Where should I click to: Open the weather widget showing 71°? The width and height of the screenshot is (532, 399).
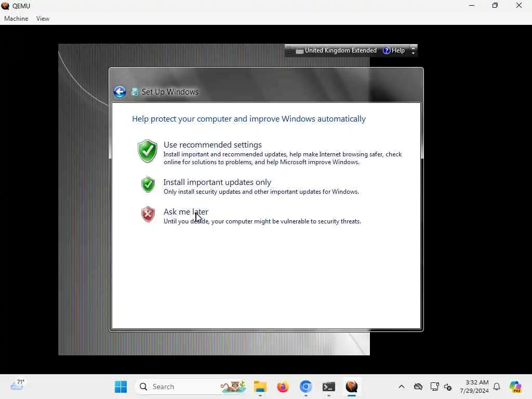click(18, 385)
